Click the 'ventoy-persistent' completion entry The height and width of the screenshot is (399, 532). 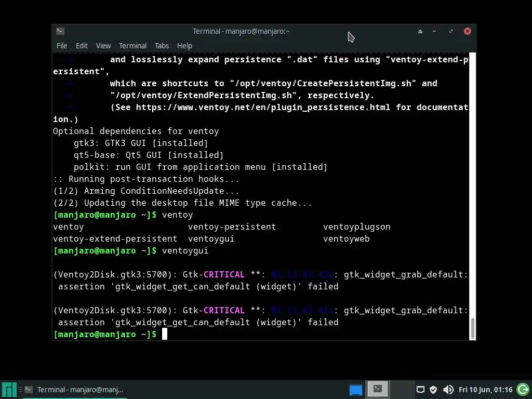pos(232,227)
